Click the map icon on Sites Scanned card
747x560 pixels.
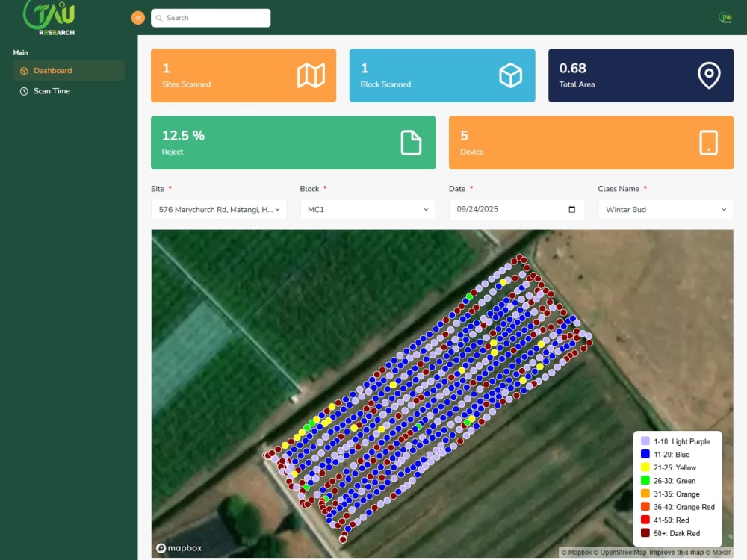pos(311,75)
